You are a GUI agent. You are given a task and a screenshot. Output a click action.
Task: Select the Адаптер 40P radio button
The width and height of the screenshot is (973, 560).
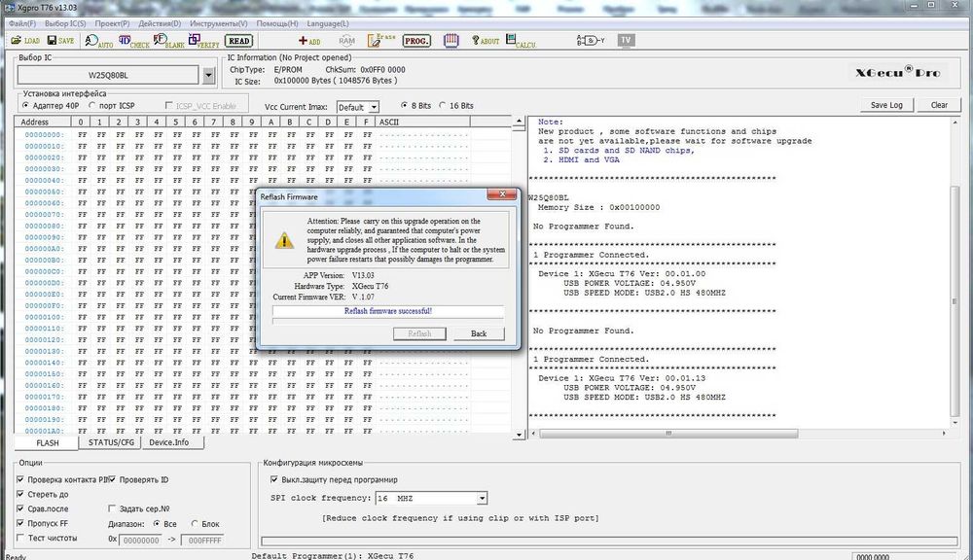pos(25,105)
